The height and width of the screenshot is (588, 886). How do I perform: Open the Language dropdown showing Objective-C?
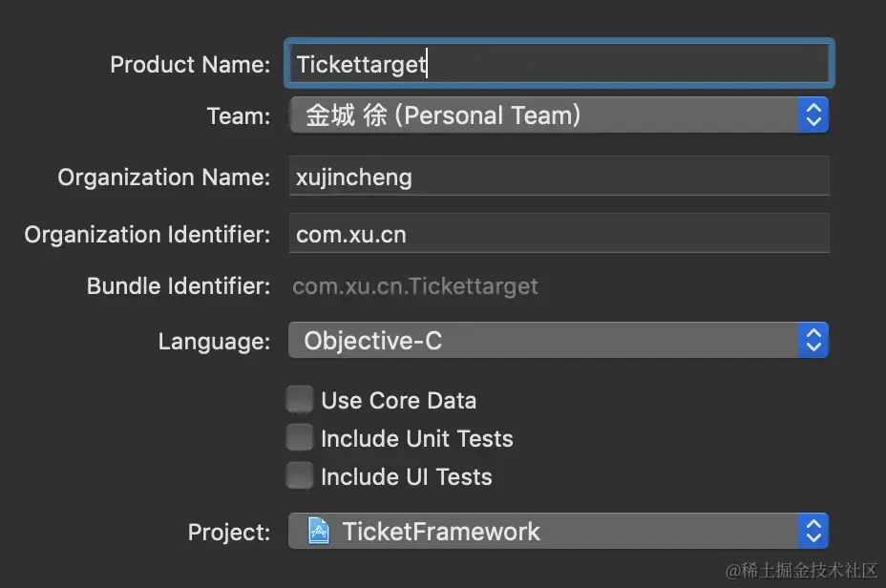pyautogui.click(x=559, y=340)
